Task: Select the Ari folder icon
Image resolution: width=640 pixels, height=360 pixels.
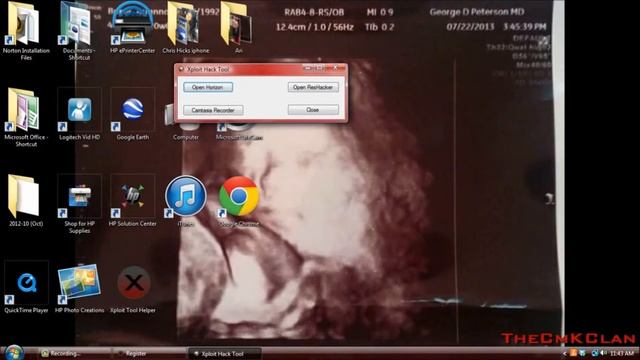Action: (238, 28)
